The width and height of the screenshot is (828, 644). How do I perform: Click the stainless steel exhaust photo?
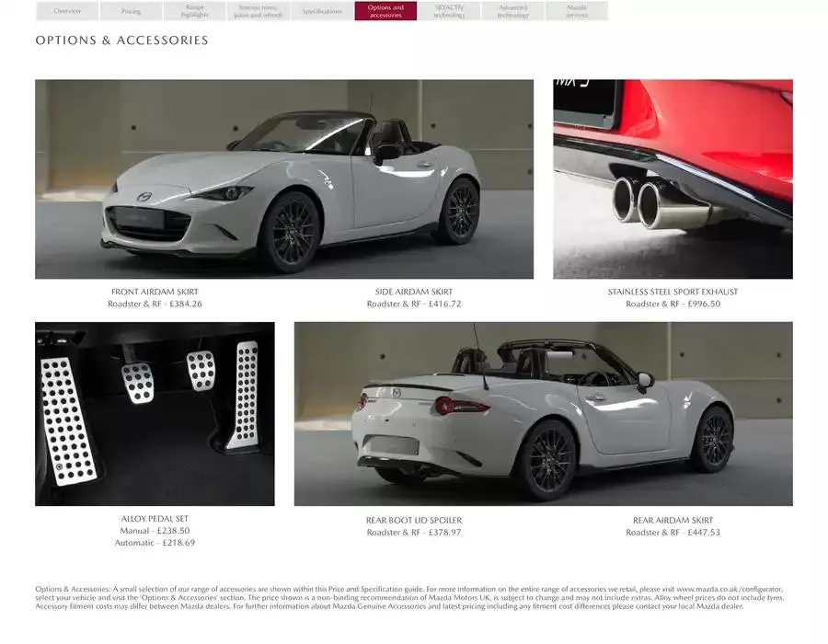[673, 179]
